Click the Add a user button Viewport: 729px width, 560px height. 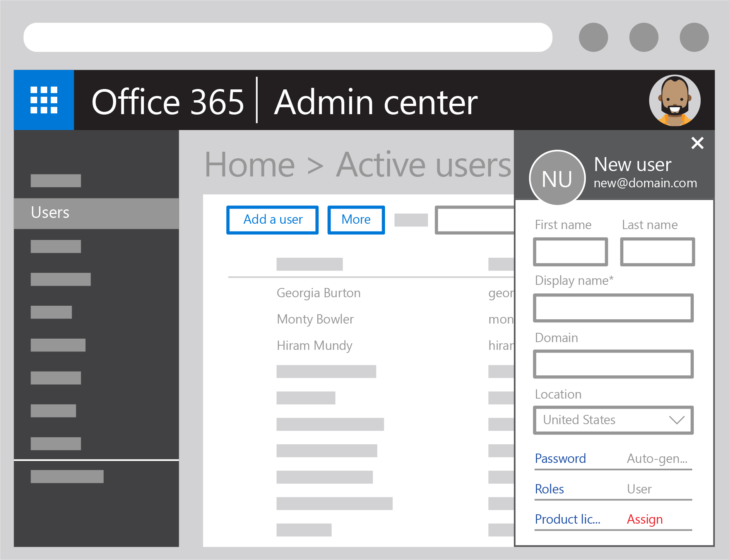point(272,220)
